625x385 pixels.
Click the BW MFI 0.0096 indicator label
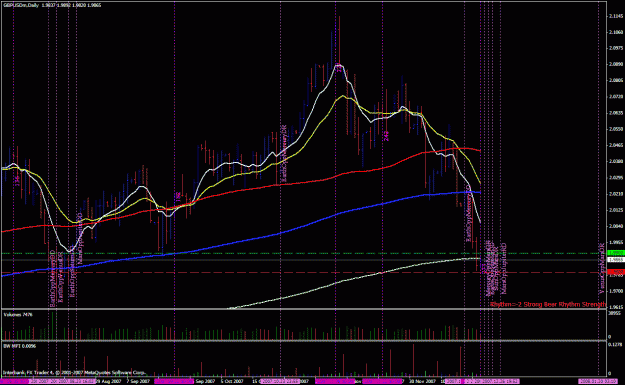click(x=20, y=346)
